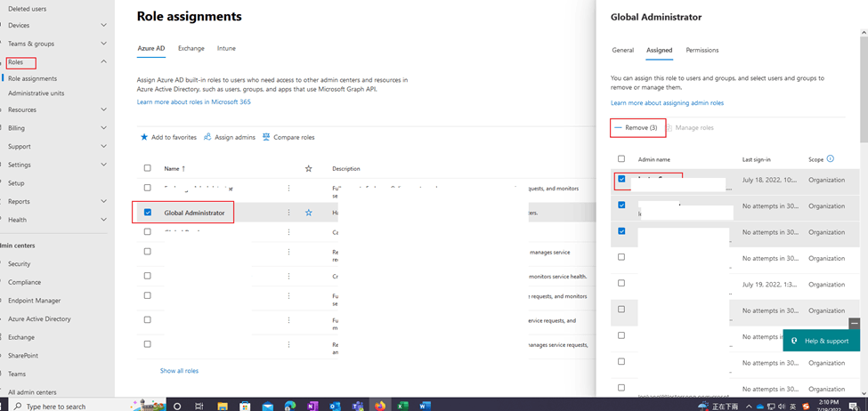Click the Help & support headset icon

(794, 341)
